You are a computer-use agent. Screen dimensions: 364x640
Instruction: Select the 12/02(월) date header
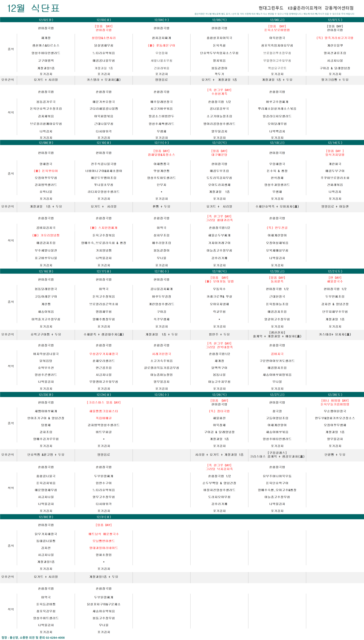[x=46, y=20]
